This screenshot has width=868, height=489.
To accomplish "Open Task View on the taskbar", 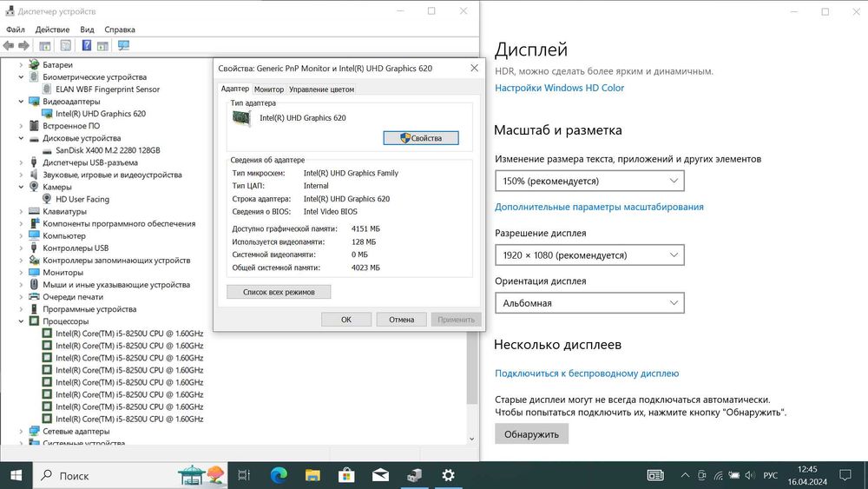I will (244, 475).
